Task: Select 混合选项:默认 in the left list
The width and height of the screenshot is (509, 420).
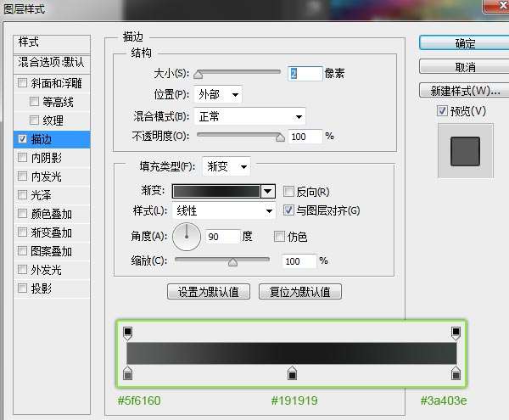Action: [52, 62]
